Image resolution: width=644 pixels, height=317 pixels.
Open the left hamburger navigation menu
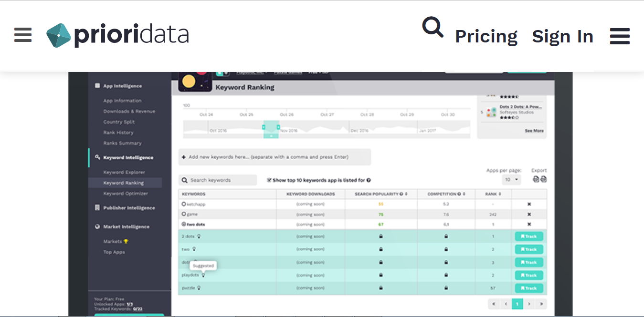(22, 35)
